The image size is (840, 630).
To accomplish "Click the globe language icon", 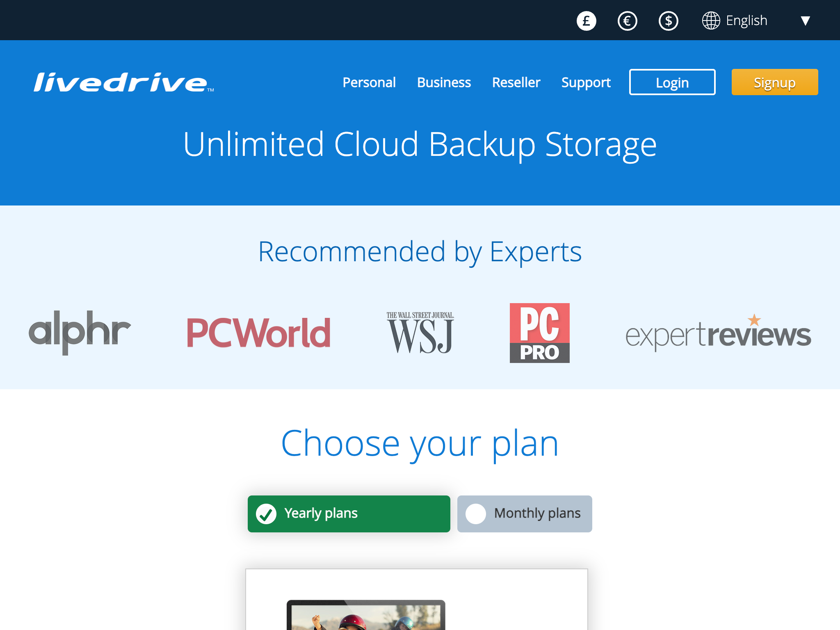I will (x=711, y=21).
